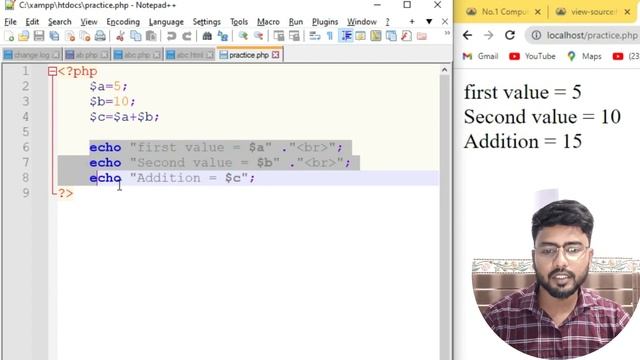
Task: Click the Close document toolbar icon
Action: click(x=69, y=36)
